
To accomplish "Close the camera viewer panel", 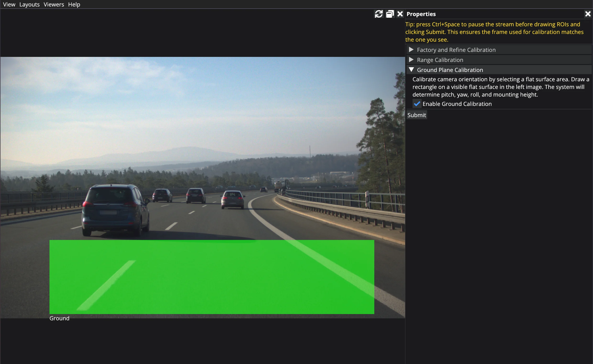I will point(400,14).
